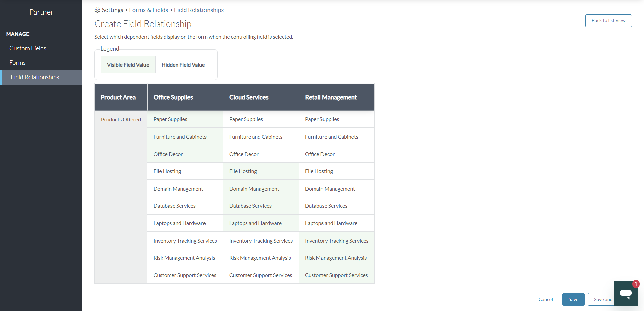Screen dimensions: 644x311
Task: Select Custom Fields in the sidebar
Action: [28, 48]
